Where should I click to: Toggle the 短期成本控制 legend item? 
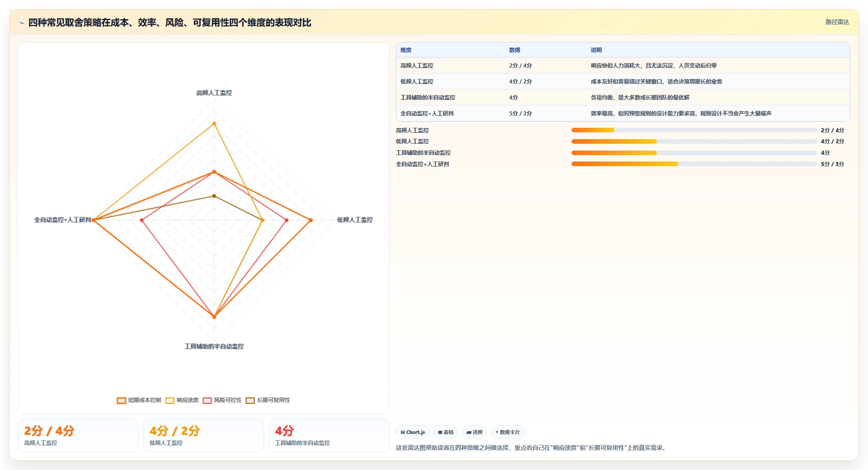click(x=139, y=400)
